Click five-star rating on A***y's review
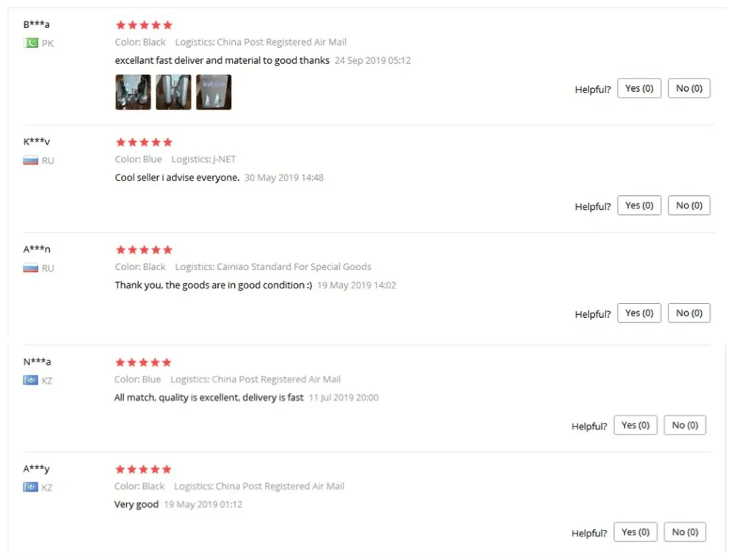Viewport: 734px width, 560px height. (x=143, y=469)
